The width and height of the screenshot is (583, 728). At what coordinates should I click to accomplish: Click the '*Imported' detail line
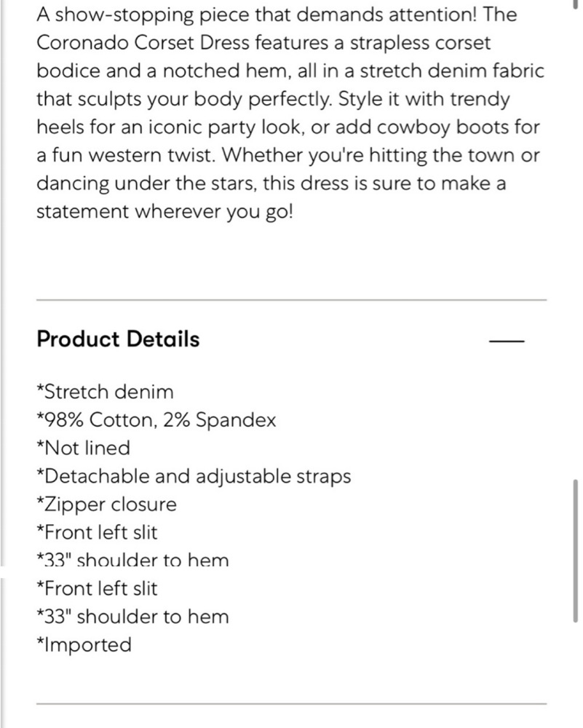click(x=84, y=645)
